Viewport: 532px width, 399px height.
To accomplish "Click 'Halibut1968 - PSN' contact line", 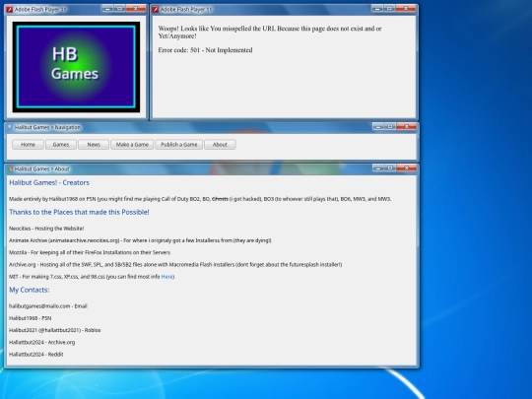I will point(31,318).
